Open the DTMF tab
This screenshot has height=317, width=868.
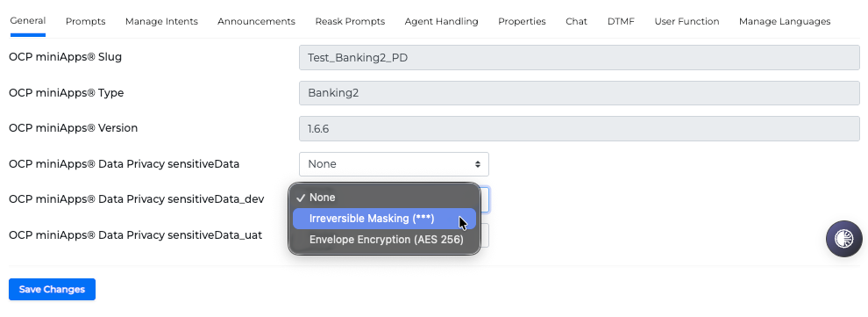click(x=621, y=22)
